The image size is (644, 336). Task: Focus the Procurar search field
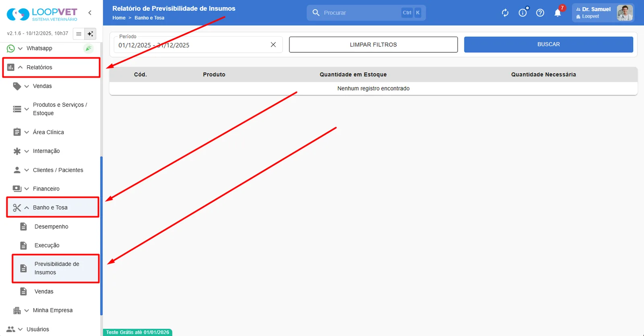[x=366, y=13]
